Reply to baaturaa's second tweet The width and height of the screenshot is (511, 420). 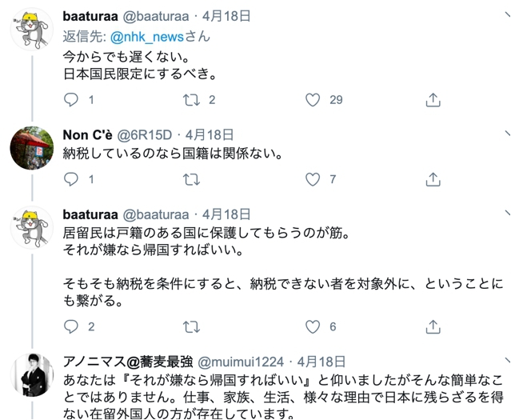[71, 326]
